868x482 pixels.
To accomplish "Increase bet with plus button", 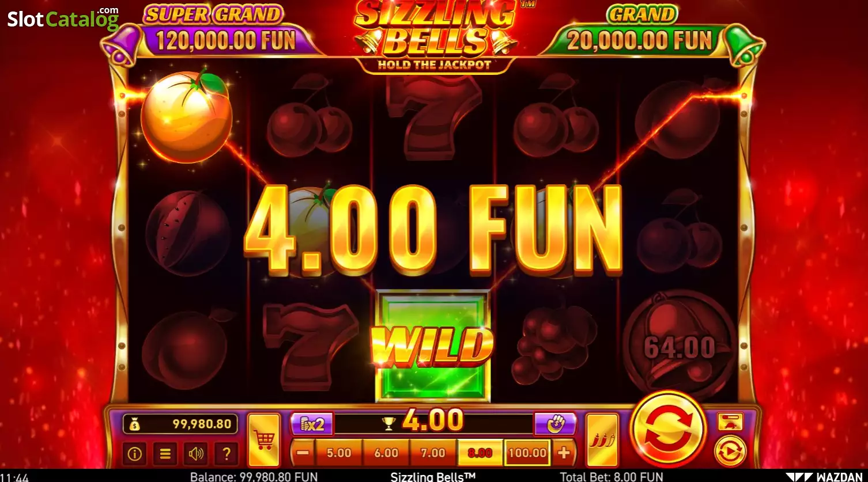I will tap(563, 453).
